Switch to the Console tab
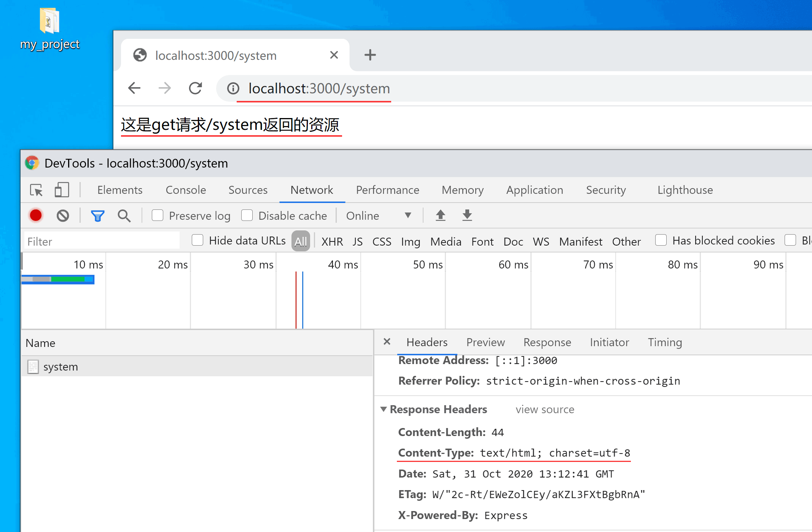This screenshot has width=812, height=532. click(186, 190)
